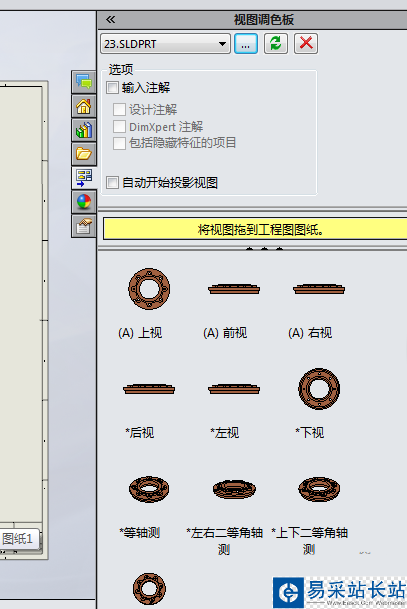Toggle the 设计注解 checkbox

[119, 110]
